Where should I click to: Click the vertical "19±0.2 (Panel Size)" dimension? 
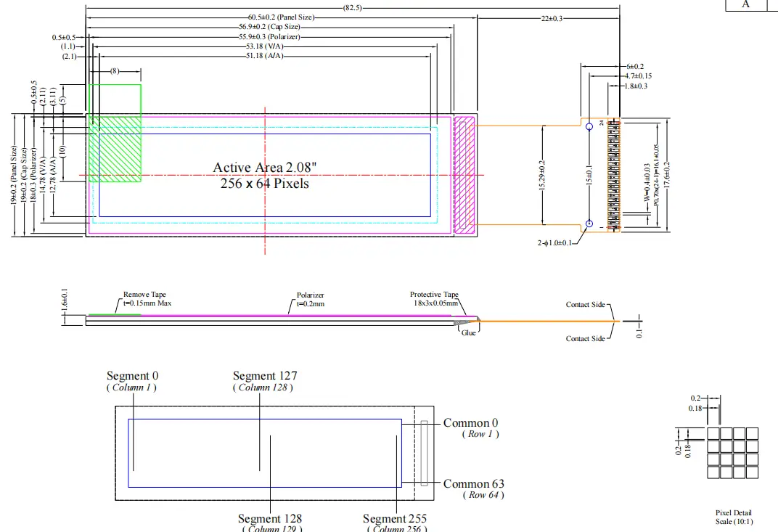(x=13, y=175)
